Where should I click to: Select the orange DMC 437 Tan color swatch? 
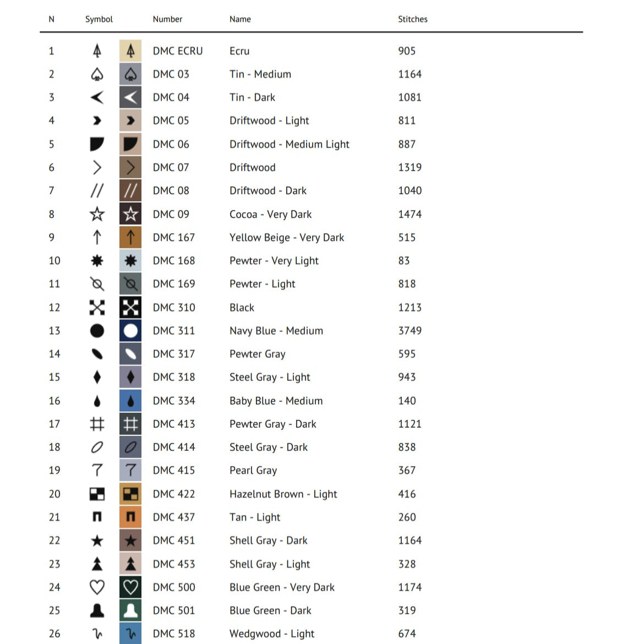click(130, 517)
